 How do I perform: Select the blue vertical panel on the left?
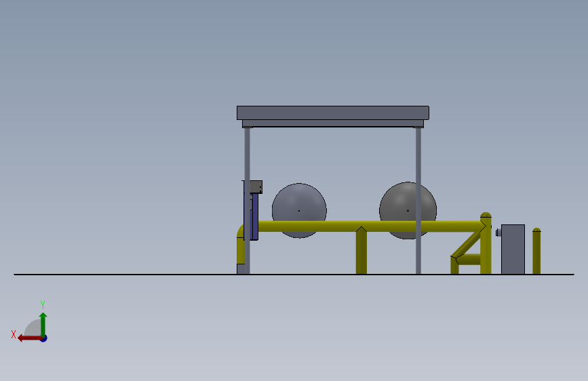255,216
